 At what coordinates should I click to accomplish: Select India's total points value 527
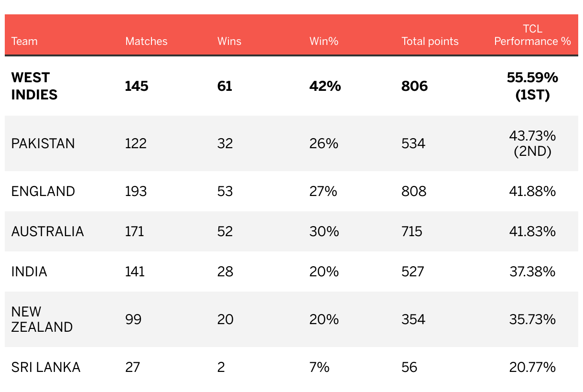pyautogui.click(x=413, y=272)
